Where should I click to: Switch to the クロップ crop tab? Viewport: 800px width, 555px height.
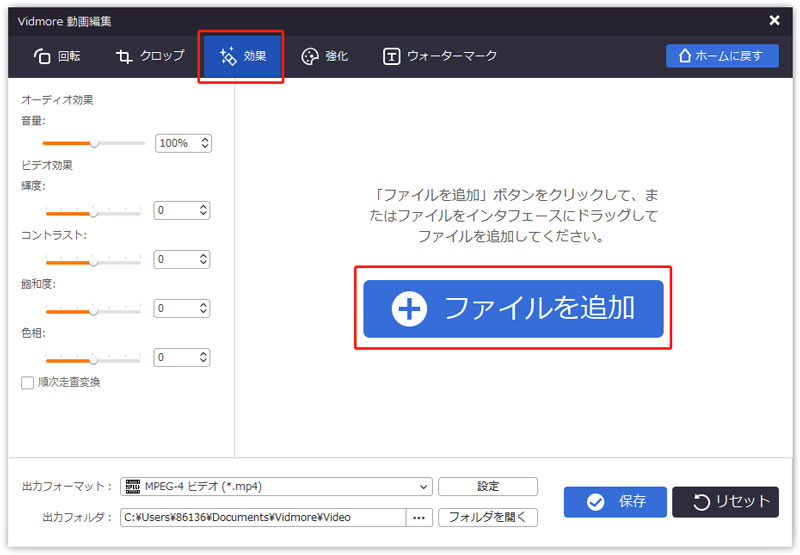pyautogui.click(x=149, y=56)
